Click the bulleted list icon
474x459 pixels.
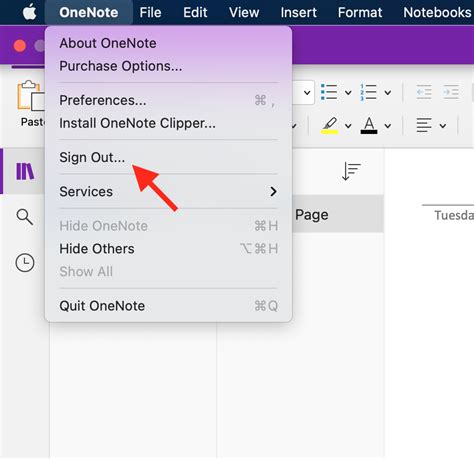(329, 92)
